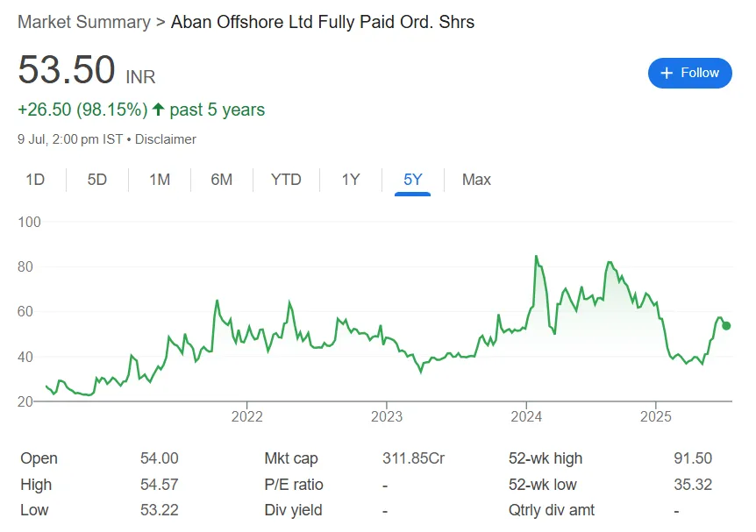Click the green up arrow icon
Screen dimensions: 756x532
click(x=158, y=110)
